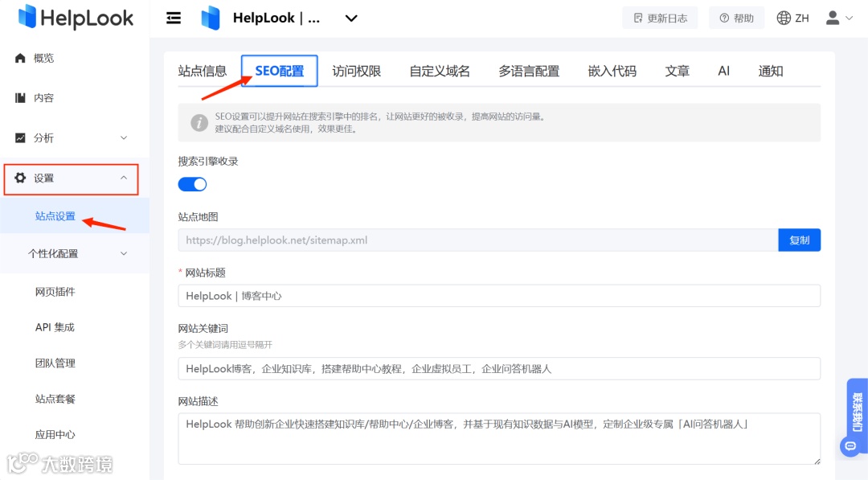Select the 分析 chart icon
The image size is (868, 480).
pos(23,137)
